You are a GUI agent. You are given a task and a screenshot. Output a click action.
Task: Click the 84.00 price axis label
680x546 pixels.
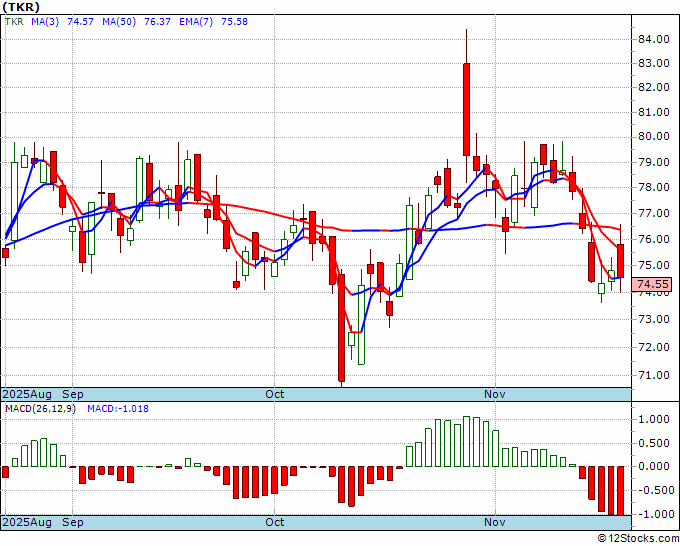tap(654, 39)
